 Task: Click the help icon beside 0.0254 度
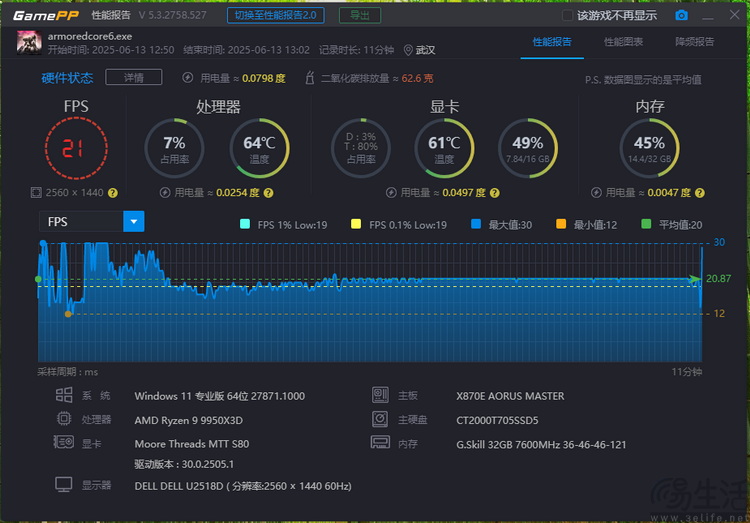(x=268, y=193)
